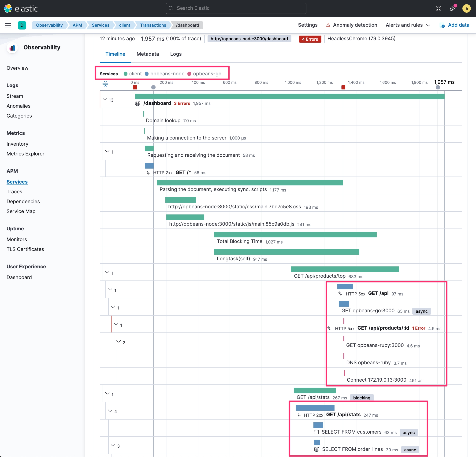The image size is (476, 457).
Task: Switch to the Logs tab
Action: [x=176, y=54]
